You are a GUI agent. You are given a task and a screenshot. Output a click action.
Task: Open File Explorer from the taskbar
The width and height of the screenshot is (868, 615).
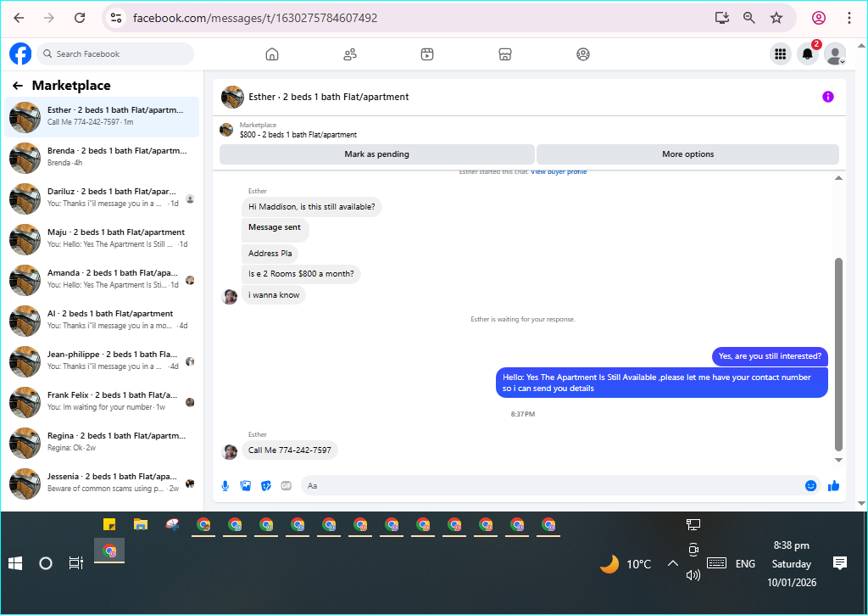point(141,524)
